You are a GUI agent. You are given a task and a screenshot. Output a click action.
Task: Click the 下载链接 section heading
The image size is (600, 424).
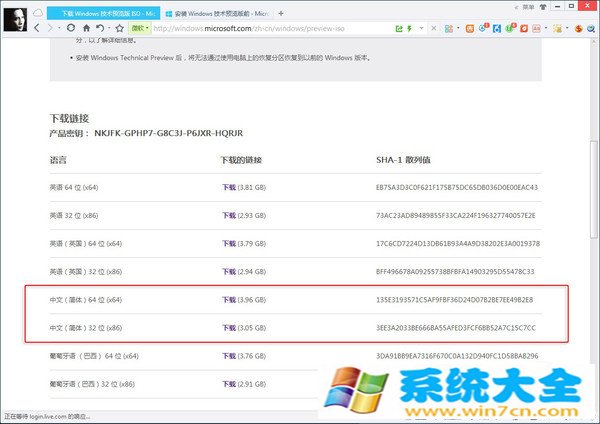tap(69, 118)
